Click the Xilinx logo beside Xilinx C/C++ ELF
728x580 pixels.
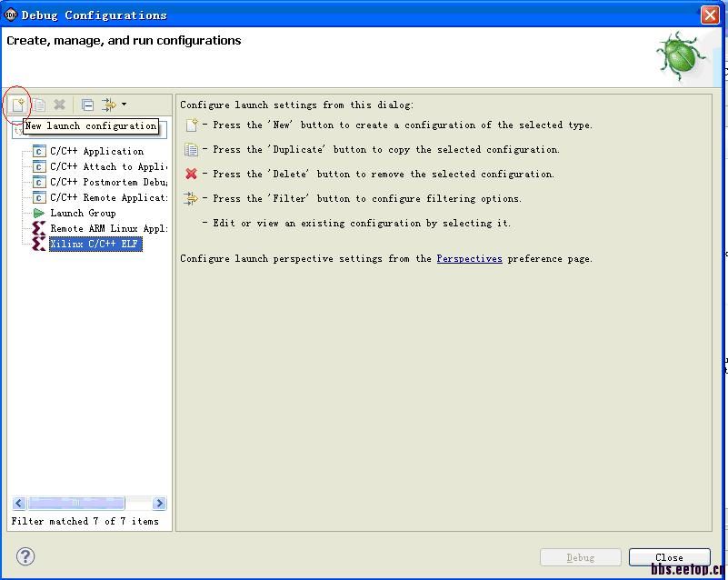(38, 244)
